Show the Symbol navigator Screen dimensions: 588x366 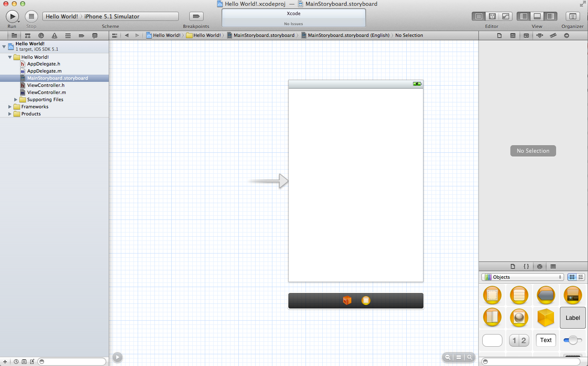28,36
